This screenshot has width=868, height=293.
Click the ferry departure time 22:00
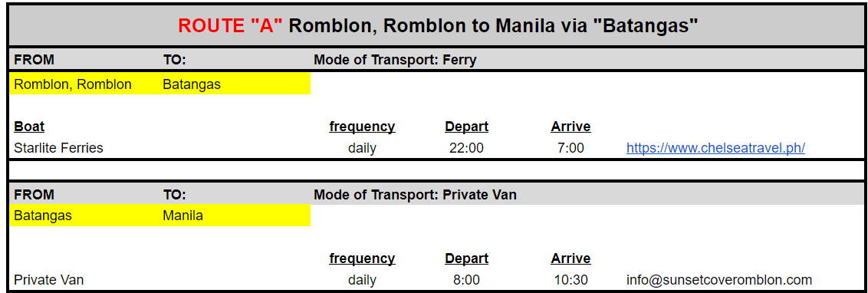(x=466, y=148)
